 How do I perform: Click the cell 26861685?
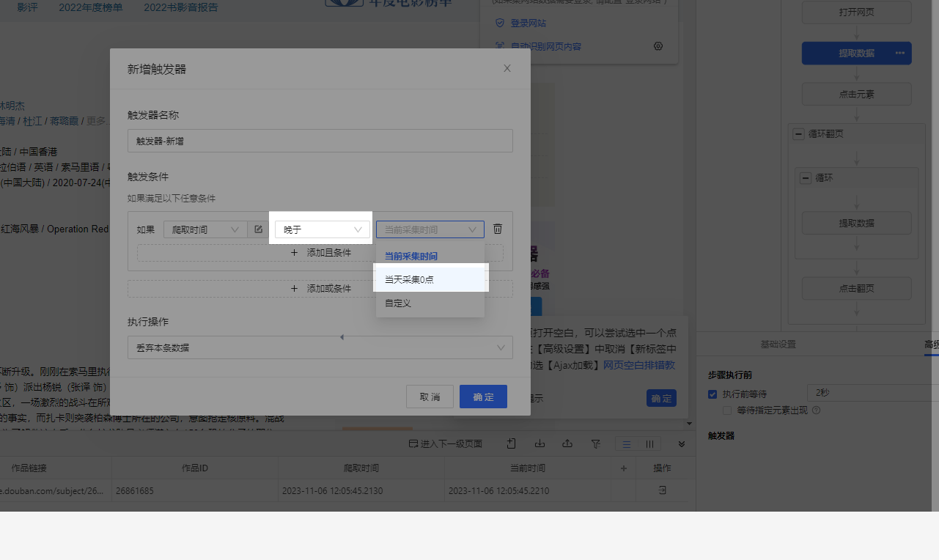[195, 490]
